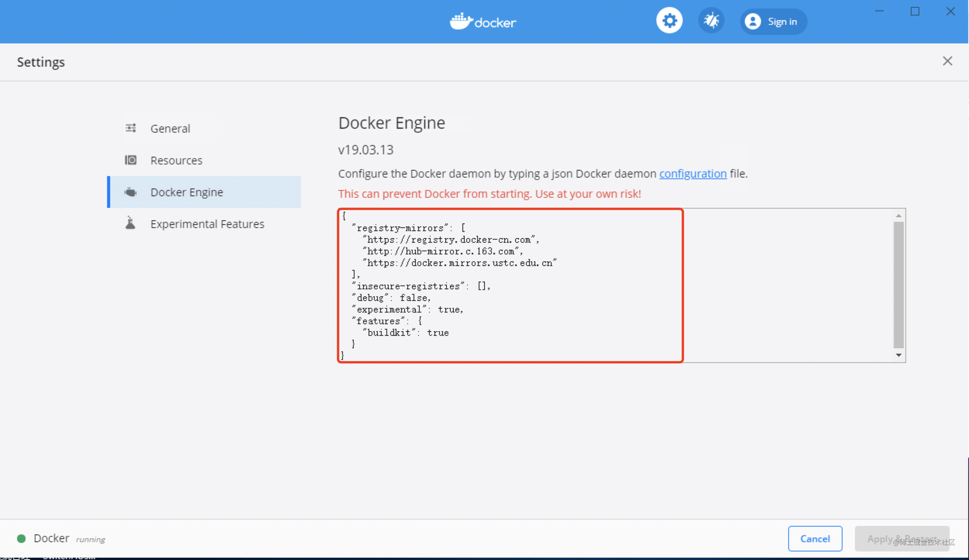Open the configuration documentation link
This screenshot has width=969, height=560.
[x=693, y=173]
